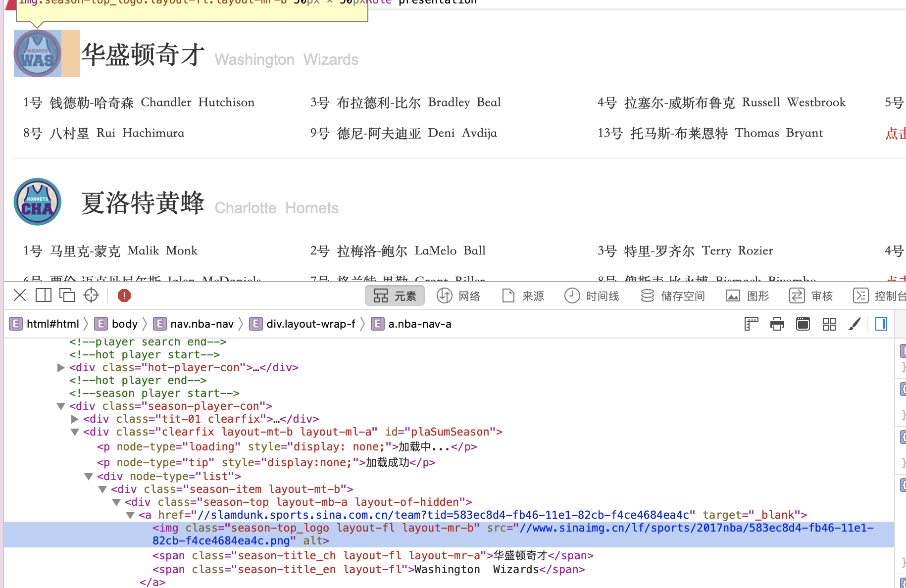Open player Bradley Beal link
This screenshot has height=588, width=906.
click(x=405, y=102)
